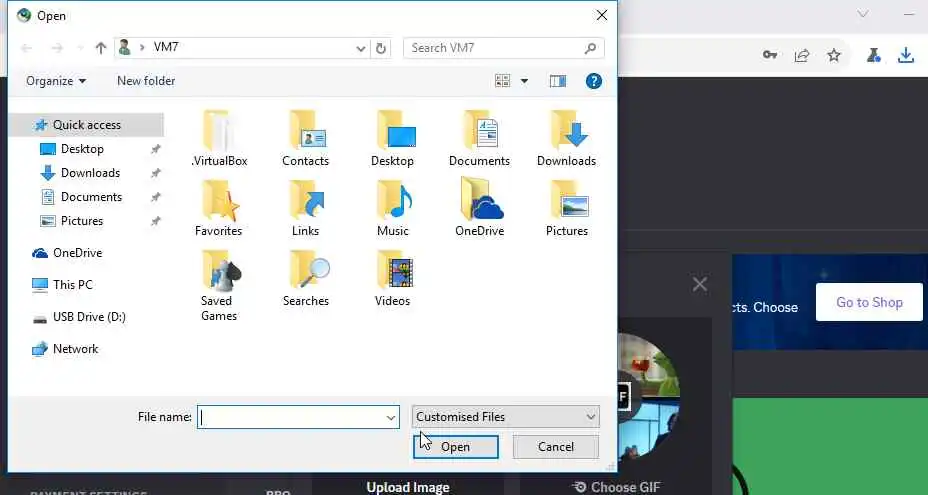Open view options dropdown arrow
Viewport: 928px width, 495px height.
tap(524, 81)
